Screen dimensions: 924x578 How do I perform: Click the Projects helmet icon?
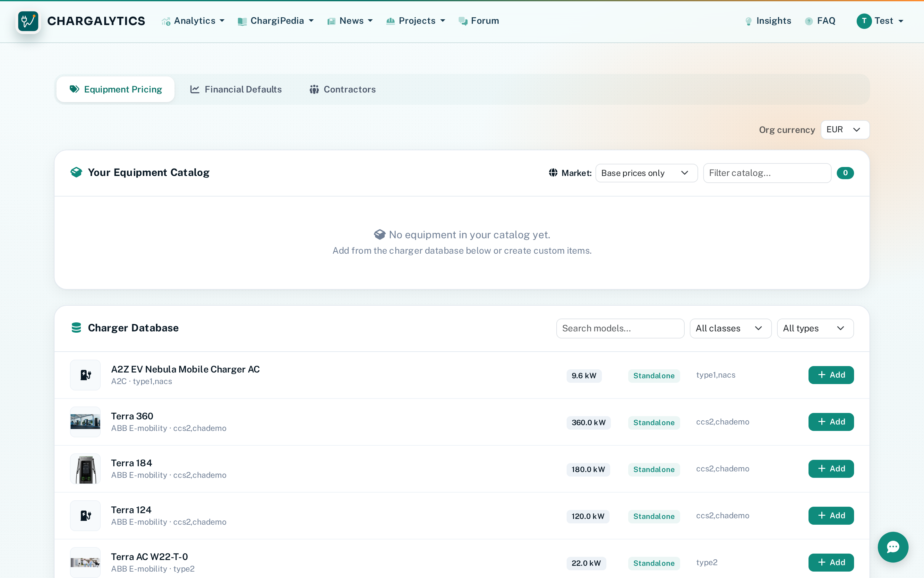click(390, 21)
